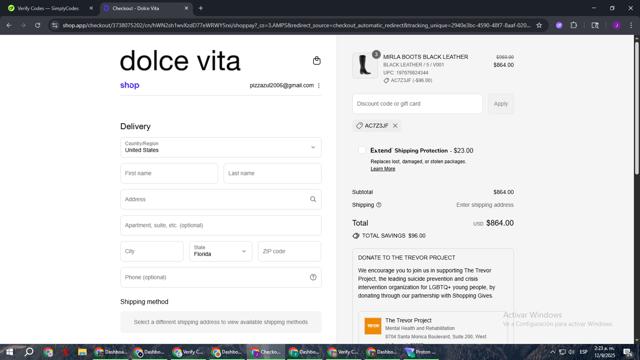The height and width of the screenshot is (360, 640).
Task: Select the Checkout Dolce Vita tab
Action: click(x=145, y=8)
